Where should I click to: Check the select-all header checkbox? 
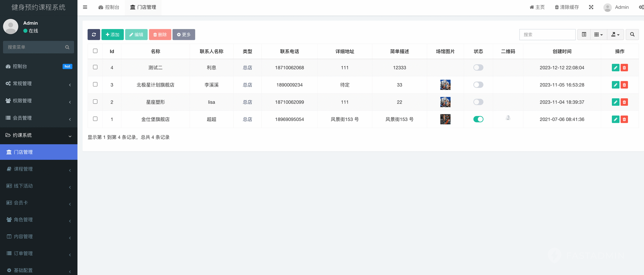[95, 51]
